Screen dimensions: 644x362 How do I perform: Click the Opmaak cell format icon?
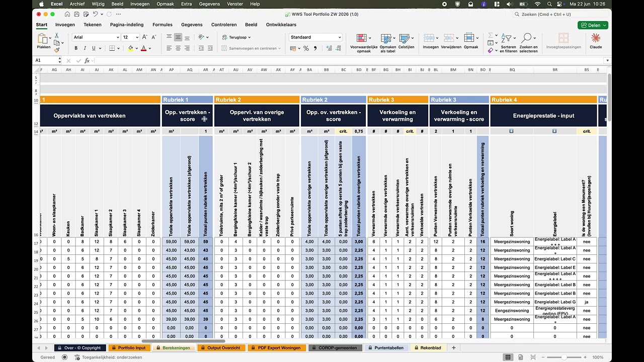pyautogui.click(x=469, y=38)
